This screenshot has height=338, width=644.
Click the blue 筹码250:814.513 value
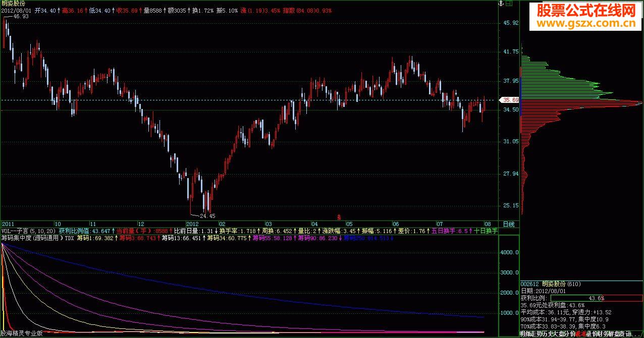tap(366, 238)
